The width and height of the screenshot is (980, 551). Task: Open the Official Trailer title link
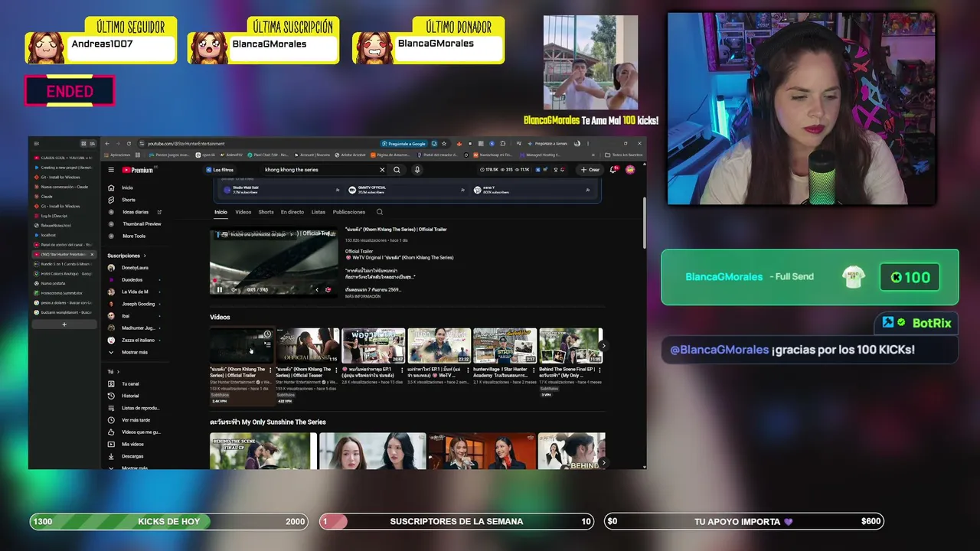(x=396, y=230)
